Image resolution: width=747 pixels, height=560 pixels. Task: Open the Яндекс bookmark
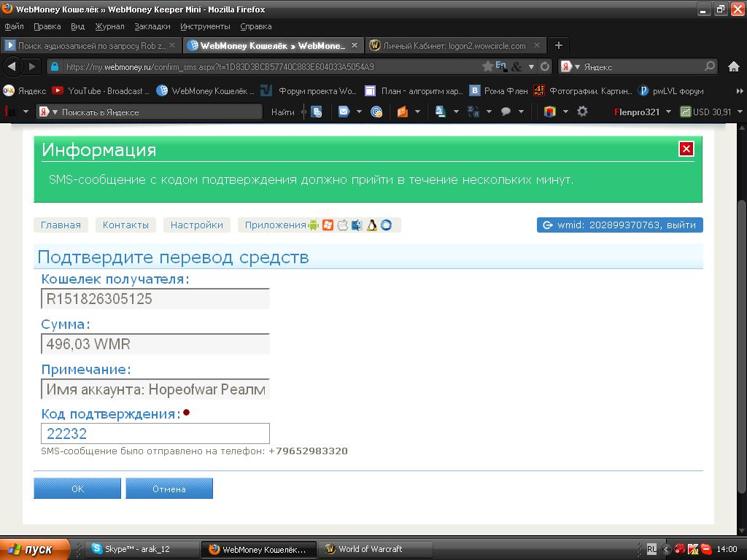coord(25,90)
